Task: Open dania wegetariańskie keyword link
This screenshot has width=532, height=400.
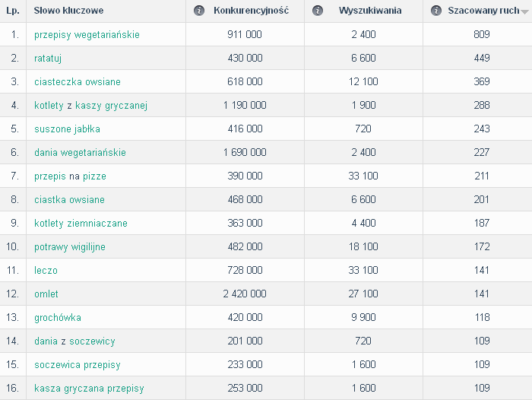Action: coord(80,152)
